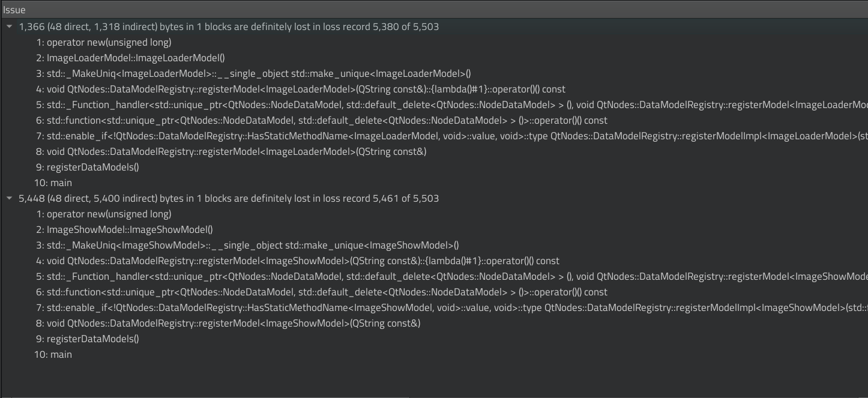The image size is (868, 398).
Task: Click the disclosure triangle of loss record 5,461
Action: tap(9, 198)
